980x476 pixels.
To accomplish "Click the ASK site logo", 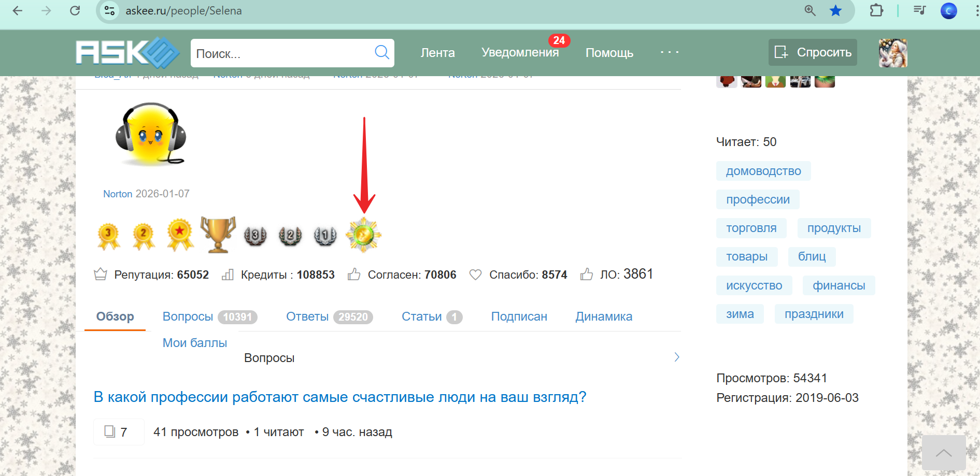I will [127, 52].
